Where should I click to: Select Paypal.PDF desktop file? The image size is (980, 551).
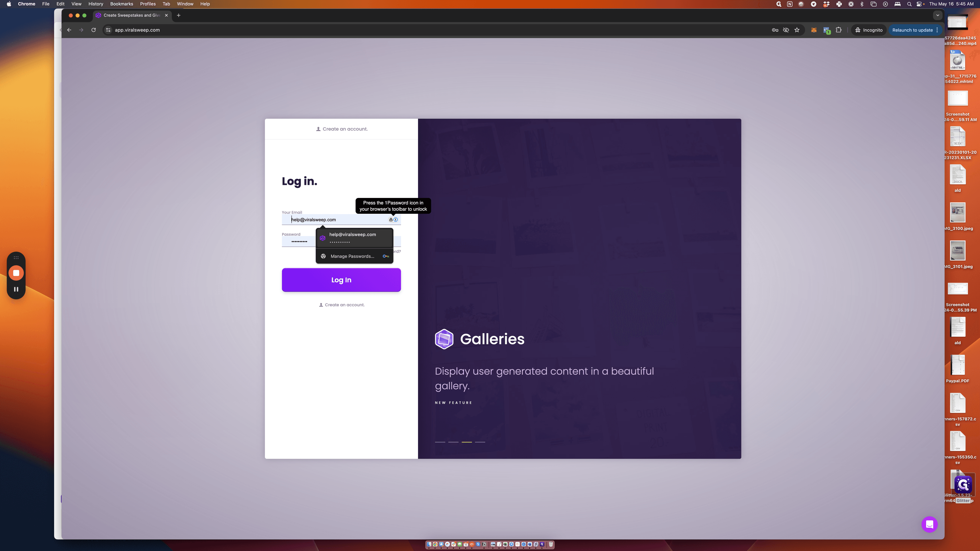tap(958, 369)
